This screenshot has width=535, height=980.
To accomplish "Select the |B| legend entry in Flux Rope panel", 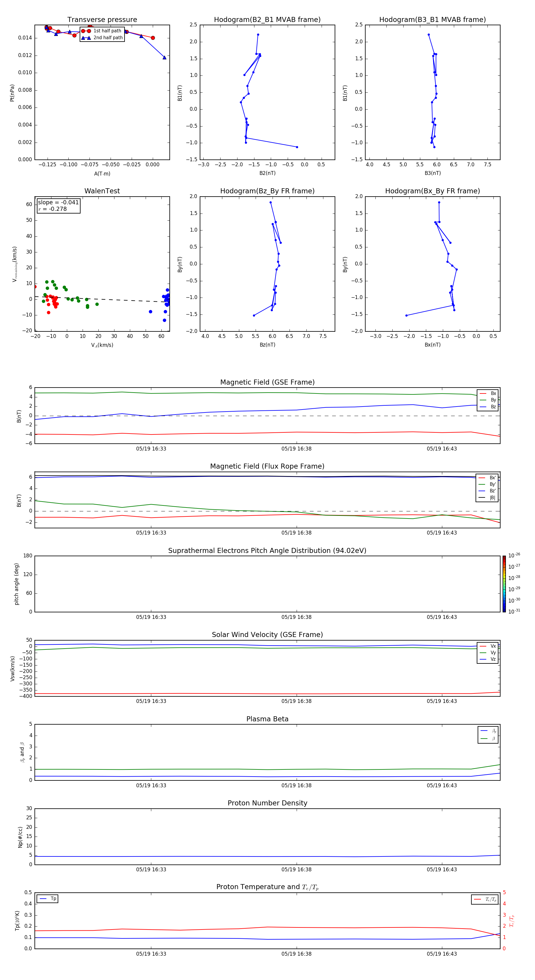I will coord(487,498).
